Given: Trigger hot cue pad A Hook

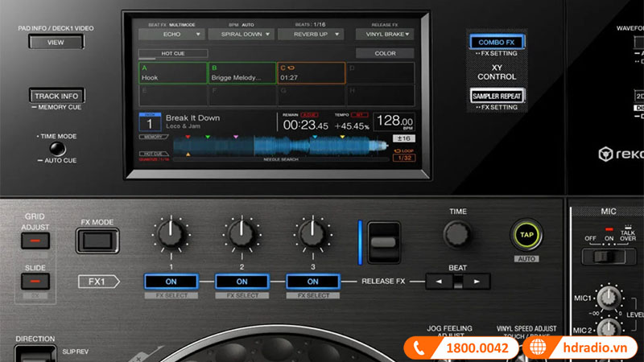Looking at the screenshot, I should (171, 73).
